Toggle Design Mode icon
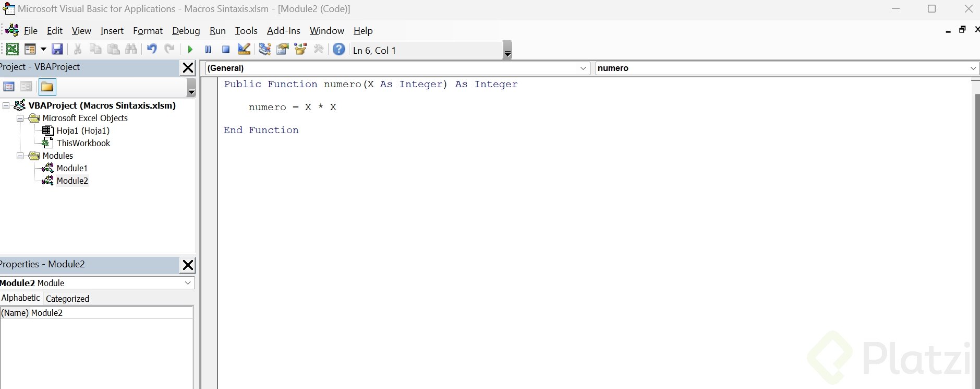 (244, 49)
